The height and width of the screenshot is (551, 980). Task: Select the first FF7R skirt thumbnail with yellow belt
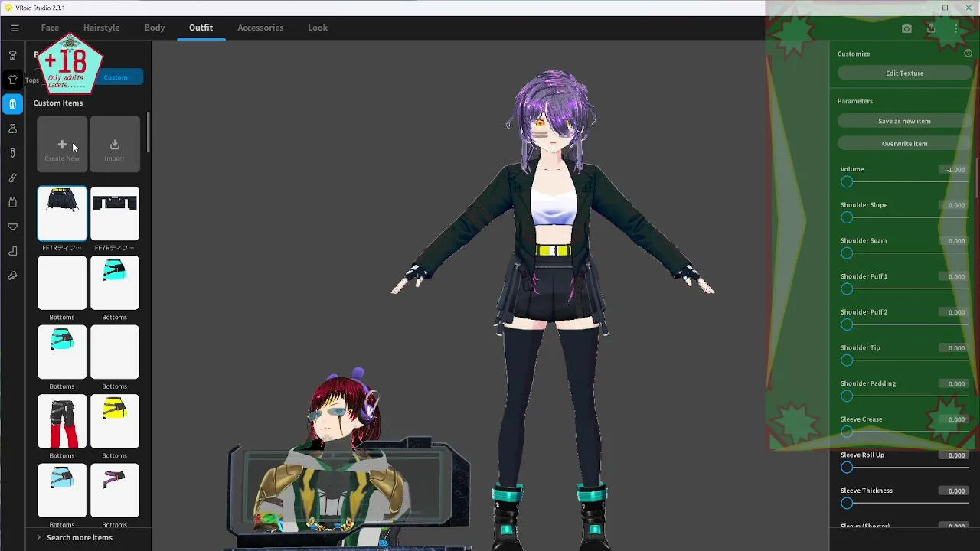[x=62, y=214]
